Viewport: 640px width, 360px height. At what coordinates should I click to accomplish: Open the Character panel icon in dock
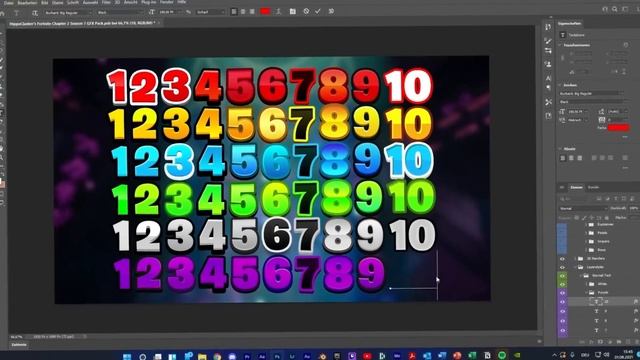548,78
